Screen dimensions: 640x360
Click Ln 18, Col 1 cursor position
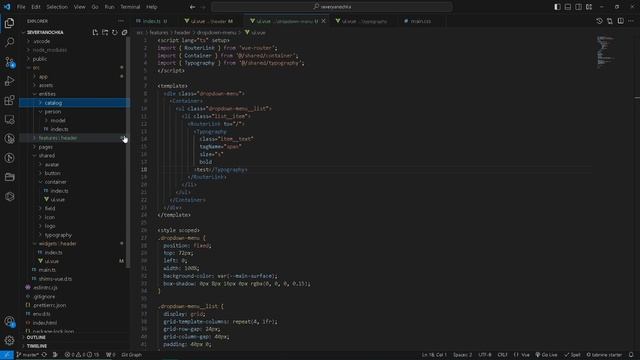pyautogui.click(x=434, y=355)
